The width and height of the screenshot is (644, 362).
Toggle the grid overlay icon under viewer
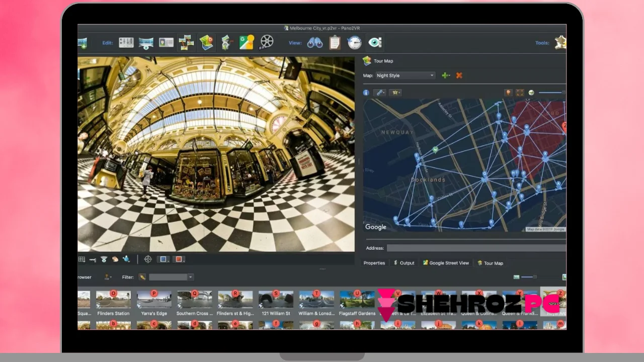(82, 259)
